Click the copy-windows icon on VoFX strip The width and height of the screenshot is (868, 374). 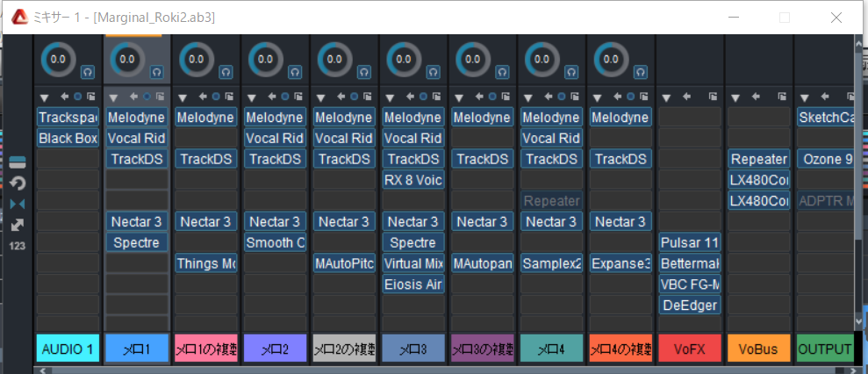[x=714, y=97]
